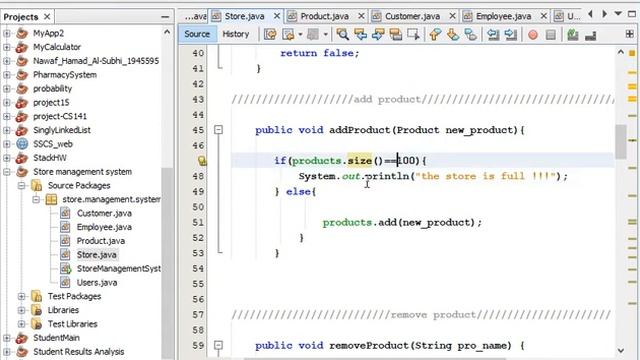Jump to Previous Bookmark icon
The image size is (640, 360).
pyautogui.click(x=435, y=35)
